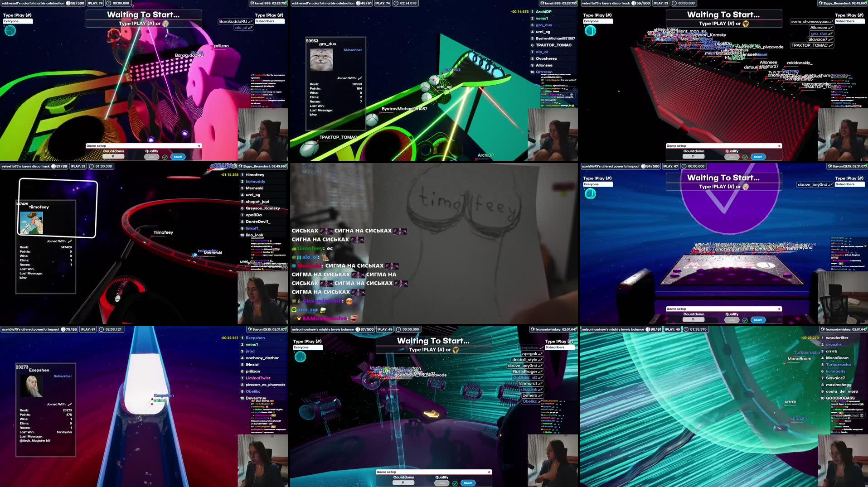Click globe record icon beside Savant2k15 in 84/500 lobby
Screen dimensions: 868x487
point(830,166)
